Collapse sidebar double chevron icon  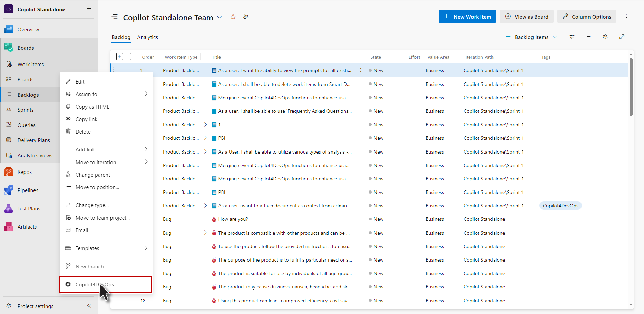[89, 306]
